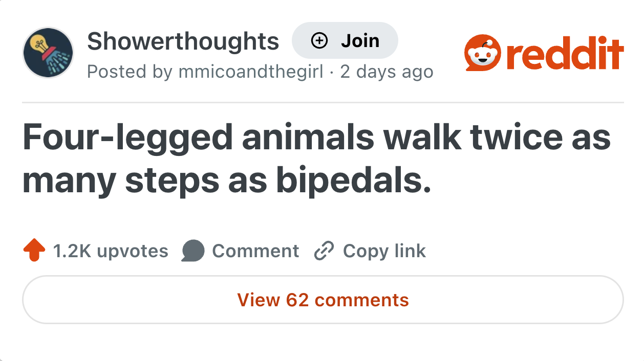
Task: Click the orange upvote arrow icon
Action: tap(34, 251)
